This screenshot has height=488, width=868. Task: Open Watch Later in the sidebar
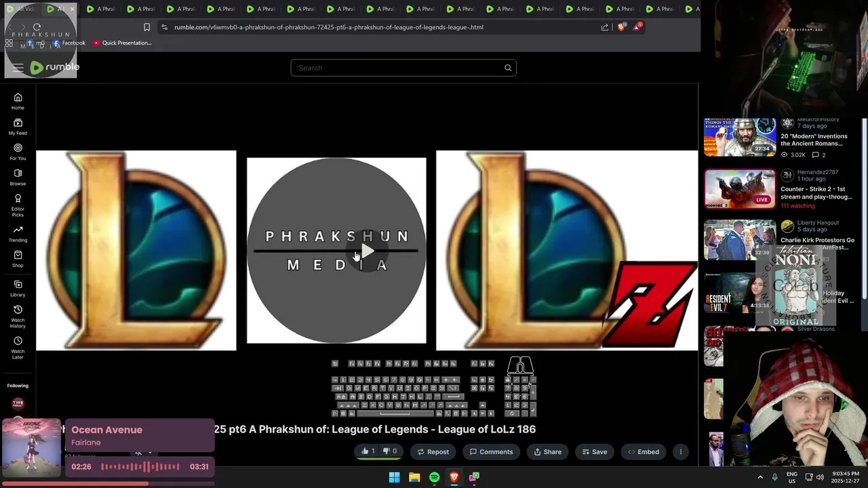[18, 348]
